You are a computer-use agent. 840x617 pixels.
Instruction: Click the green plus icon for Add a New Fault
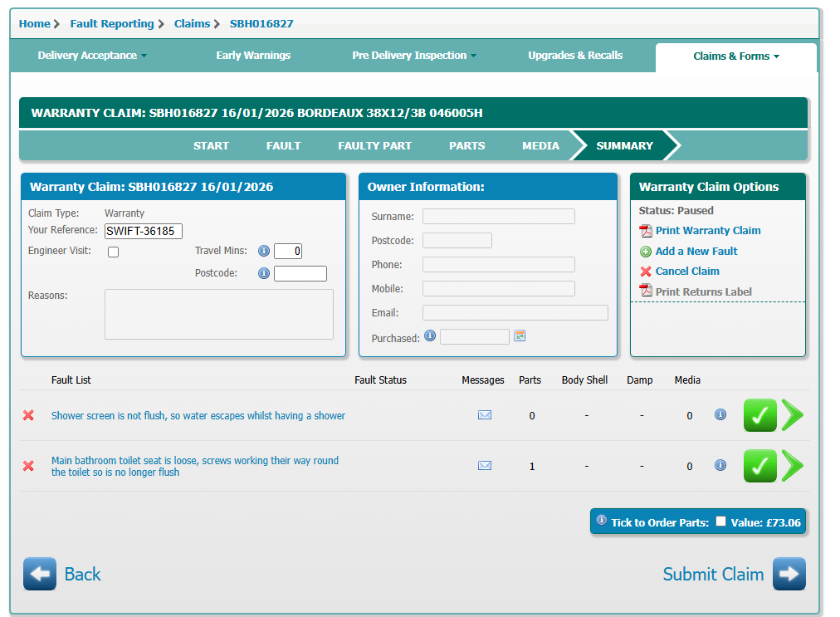click(x=646, y=252)
